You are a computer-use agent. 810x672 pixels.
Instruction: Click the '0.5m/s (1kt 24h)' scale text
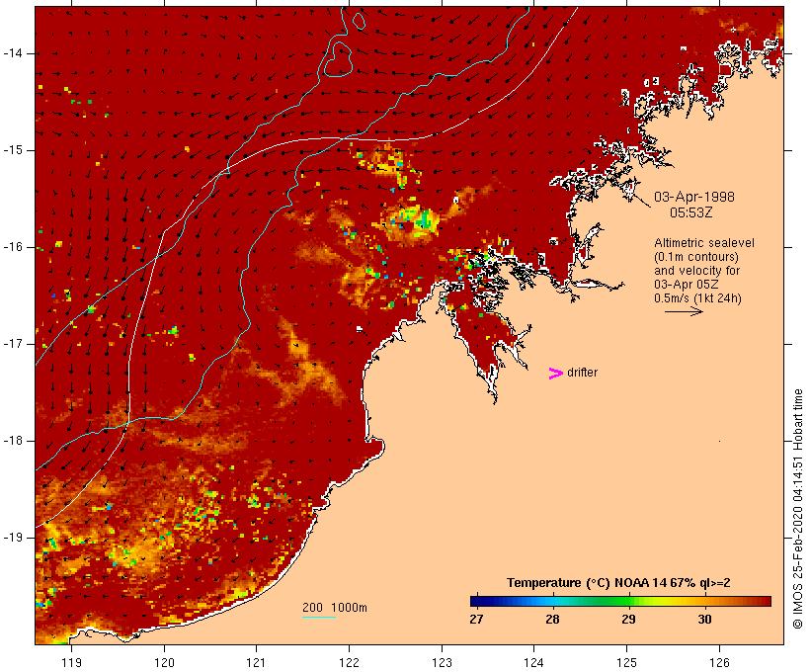click(x=697, y=298)
